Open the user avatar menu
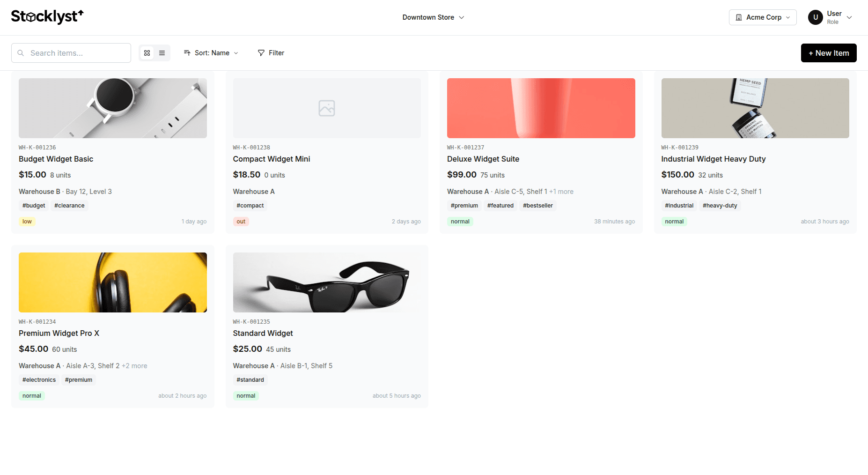The image size is (868, 475). [x=815, y=17]
